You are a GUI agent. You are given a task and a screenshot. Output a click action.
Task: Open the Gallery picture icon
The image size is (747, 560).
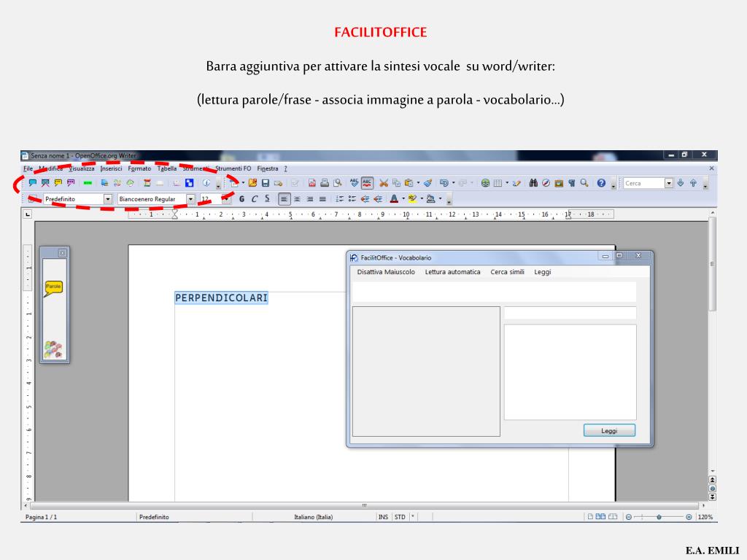559,183
